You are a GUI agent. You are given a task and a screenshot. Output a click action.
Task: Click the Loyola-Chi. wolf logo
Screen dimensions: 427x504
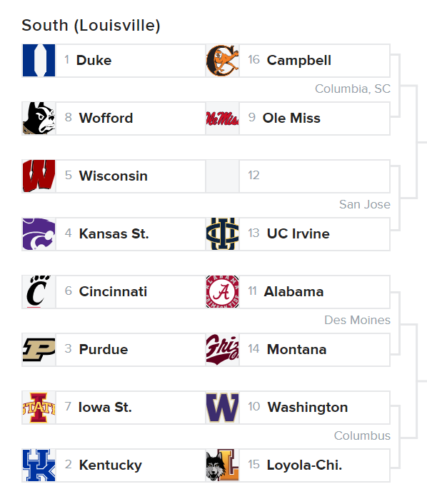[x=223, y=465]
